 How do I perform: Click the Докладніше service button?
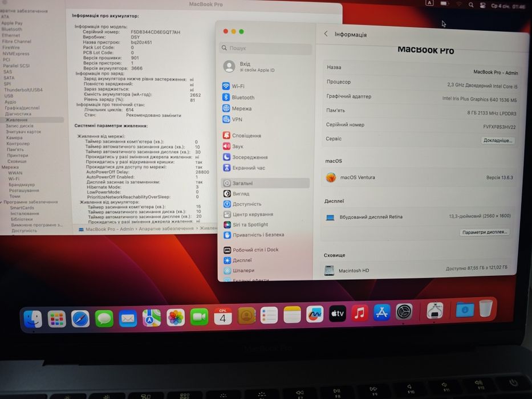tap(498, 140)
